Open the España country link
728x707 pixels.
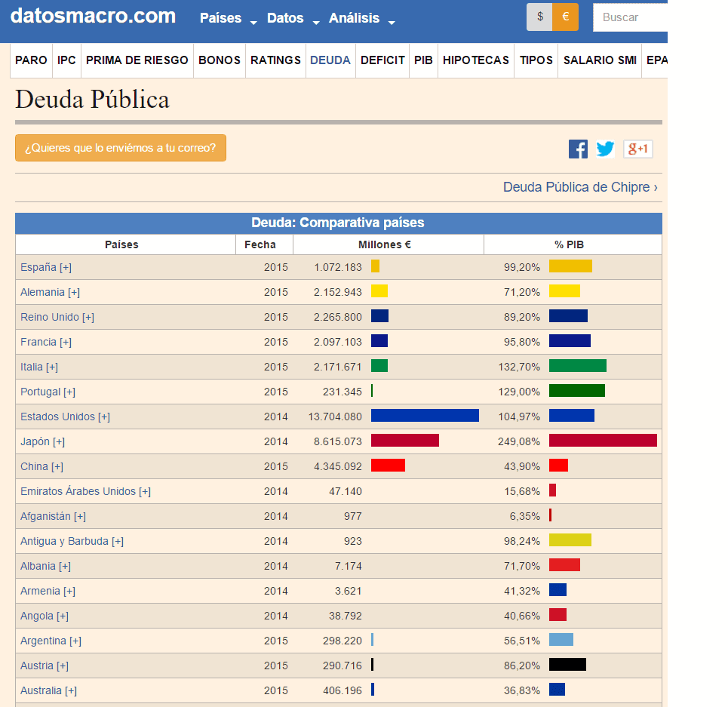(x=46, y=267)
